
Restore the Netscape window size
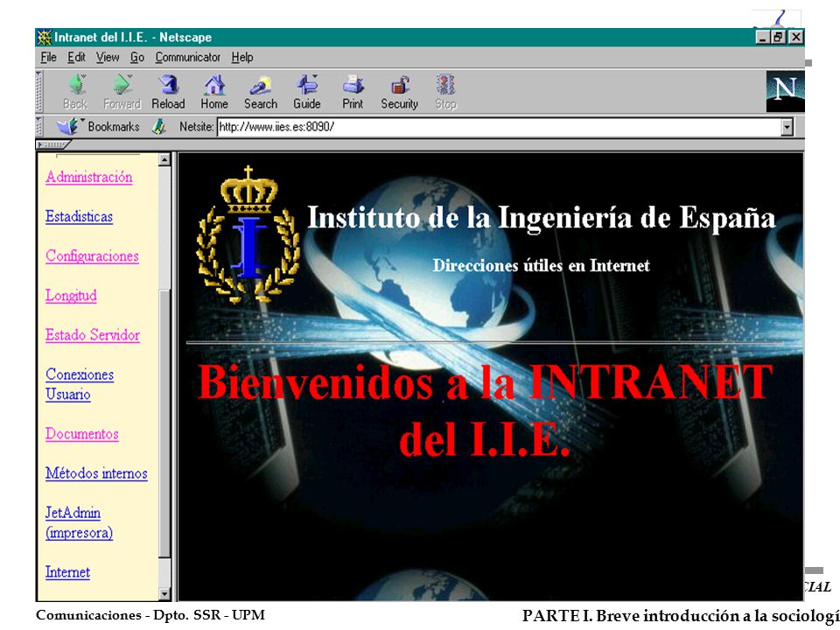click(778, 38)
